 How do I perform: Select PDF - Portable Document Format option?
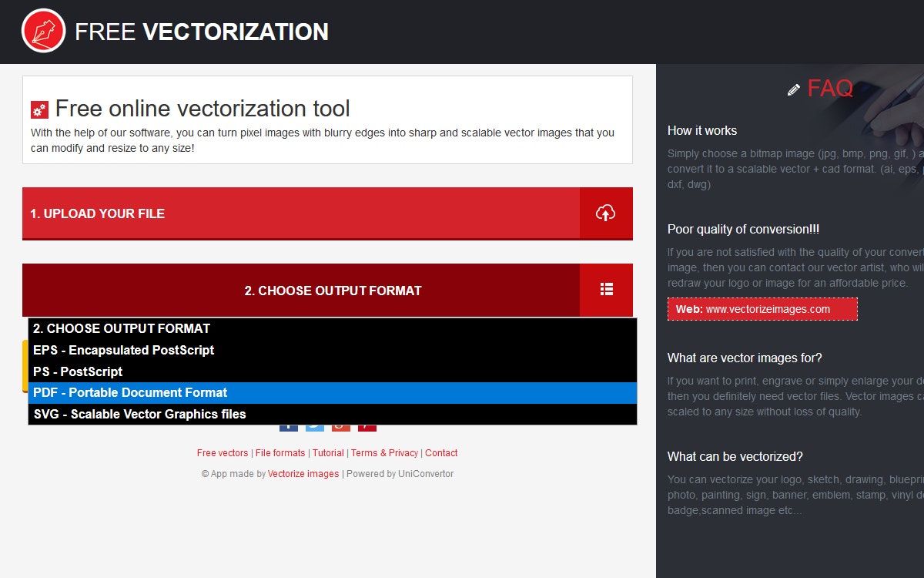pos(129,392)
